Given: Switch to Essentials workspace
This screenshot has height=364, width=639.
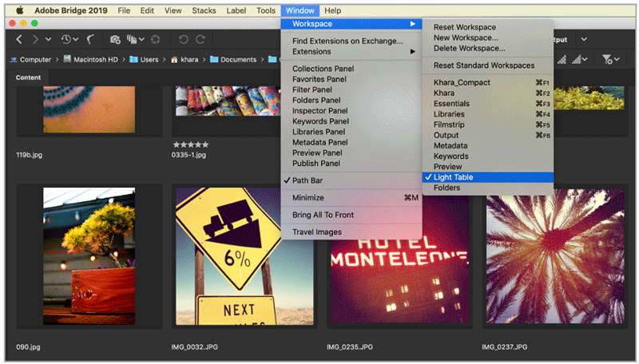Looking at the screenshot, I should [488, 104].
